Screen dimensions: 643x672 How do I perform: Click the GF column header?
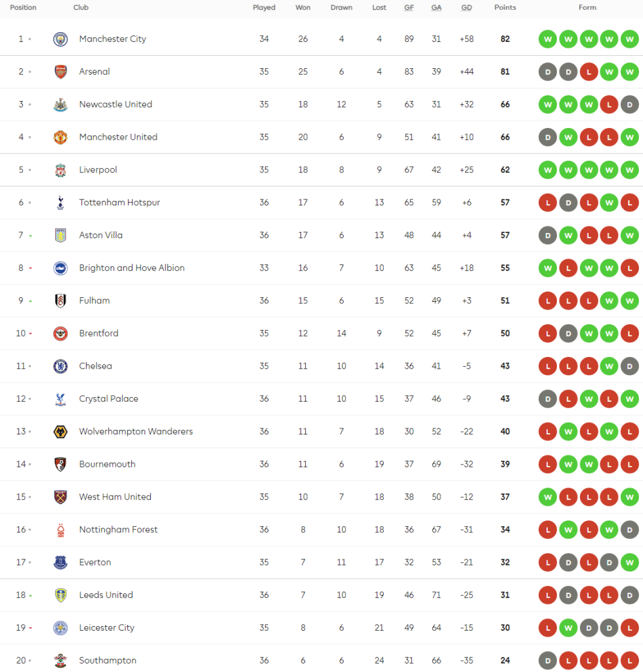pos(409,8)
